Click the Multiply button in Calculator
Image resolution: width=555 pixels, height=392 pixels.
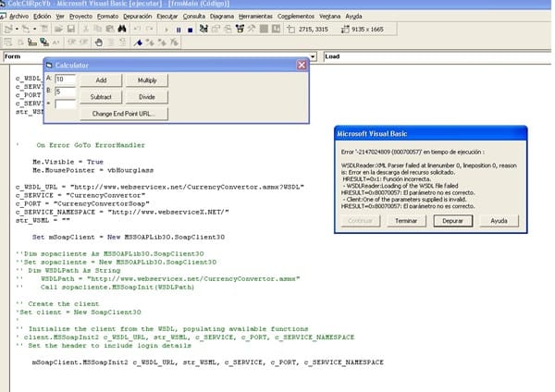146,80
